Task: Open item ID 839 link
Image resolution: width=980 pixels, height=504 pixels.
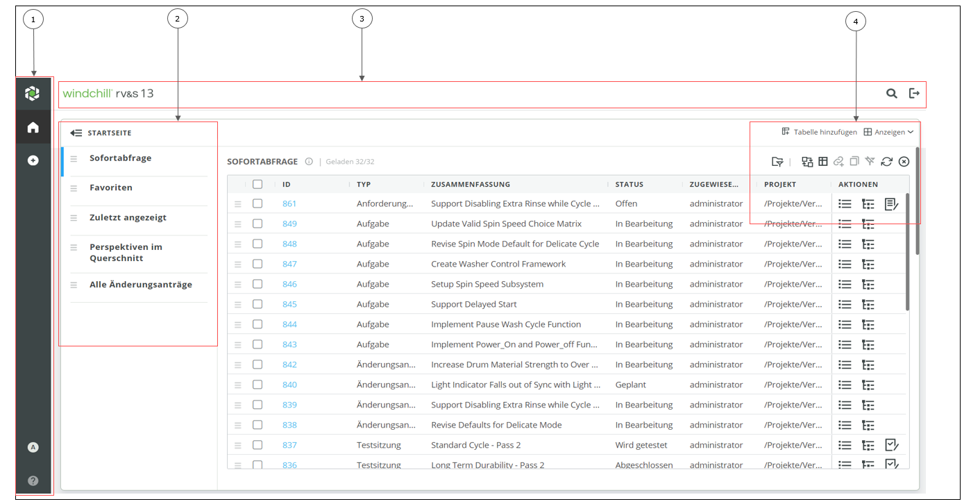Action: (x=289, y=405)
